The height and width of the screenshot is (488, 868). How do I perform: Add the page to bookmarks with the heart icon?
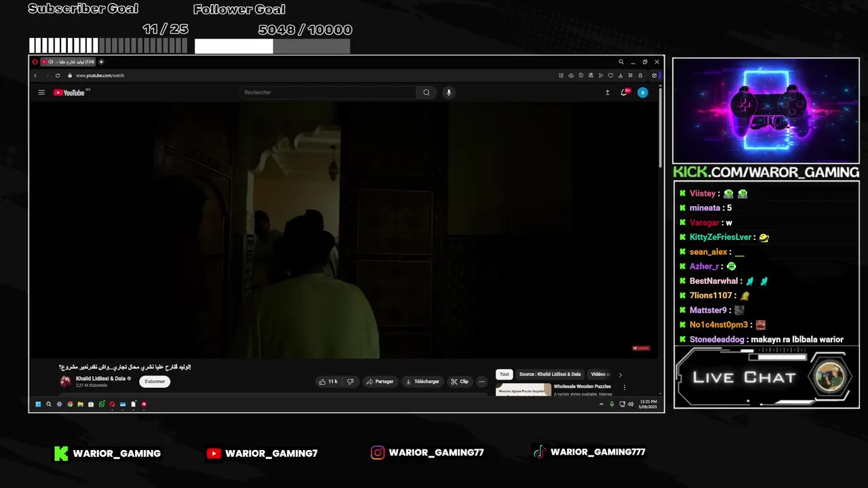pyautogui.click(x=610, y=75)
